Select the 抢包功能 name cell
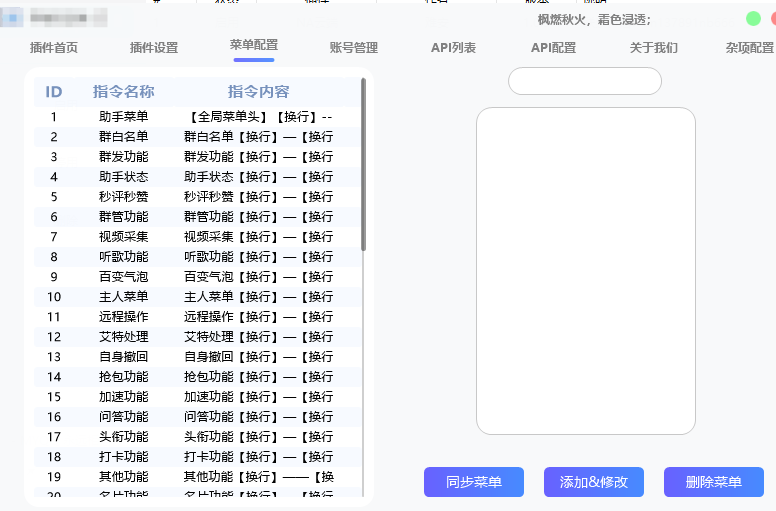 point(123,377)
